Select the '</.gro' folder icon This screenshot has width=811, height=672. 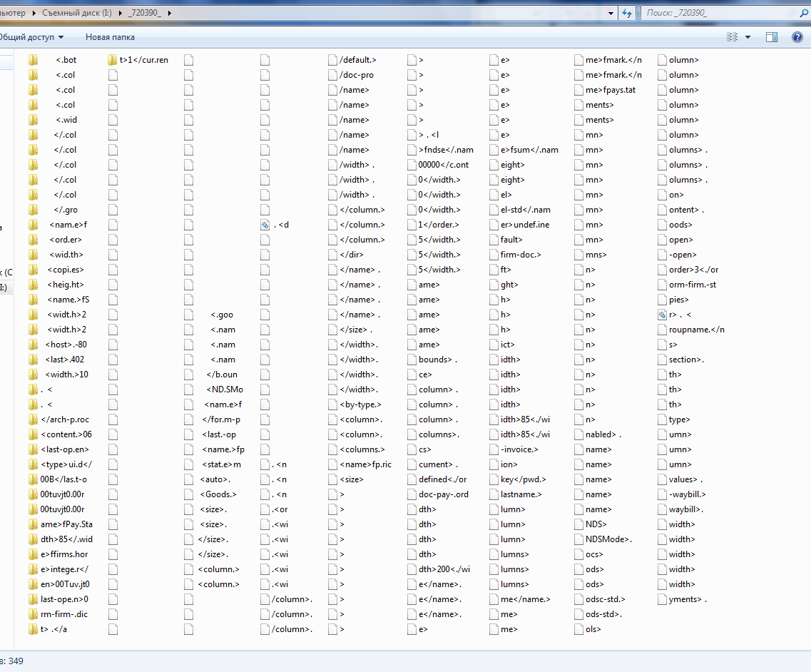[33, 210]
